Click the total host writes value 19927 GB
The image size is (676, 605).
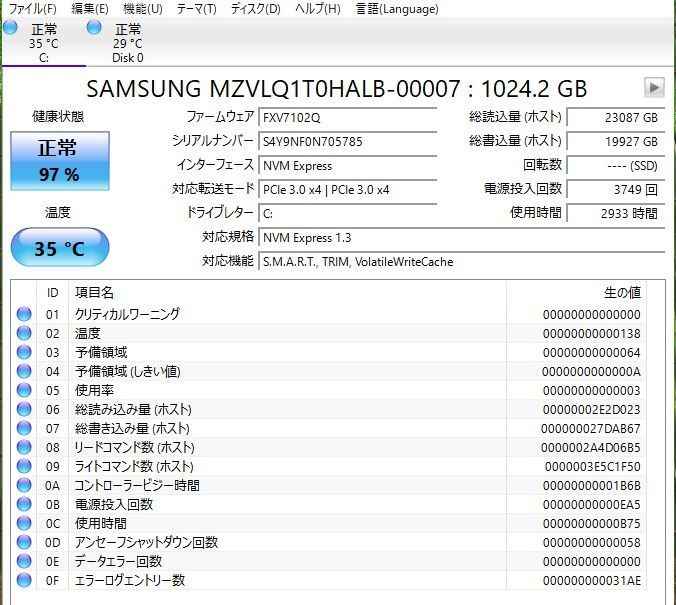point(615,142)
